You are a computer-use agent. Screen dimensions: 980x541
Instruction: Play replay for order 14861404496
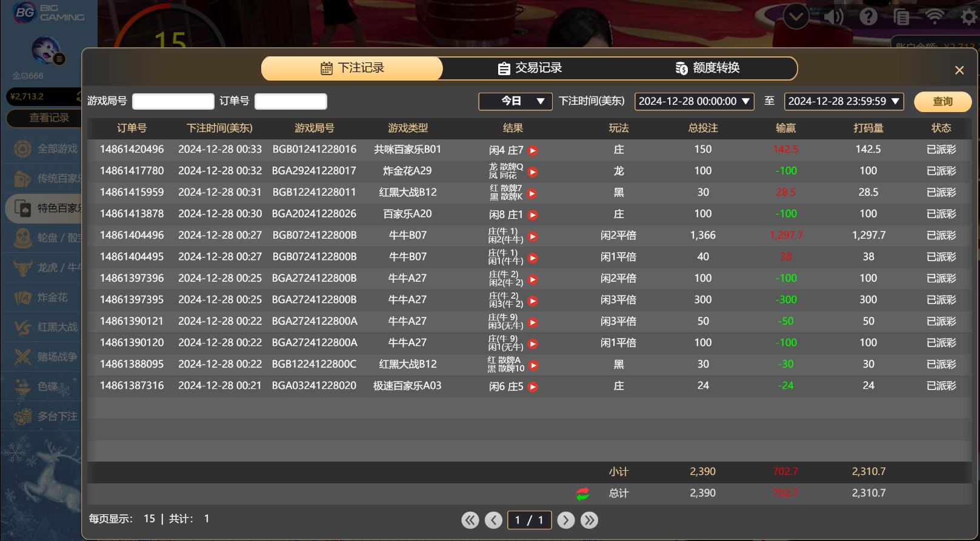pos(533,236)
